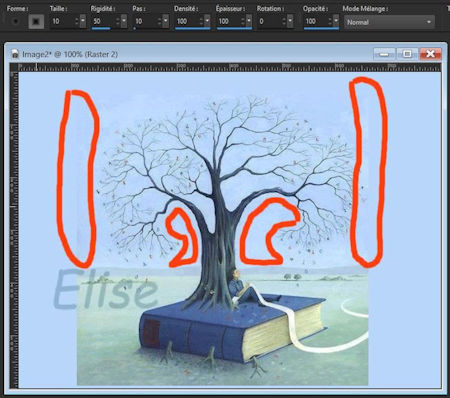Expand the Taille slider popup arrow

point(83,21)
